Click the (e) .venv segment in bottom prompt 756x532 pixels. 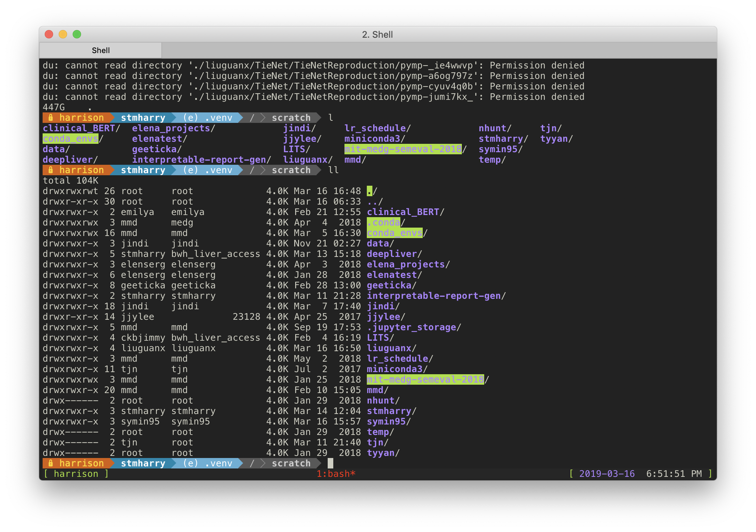208,463
